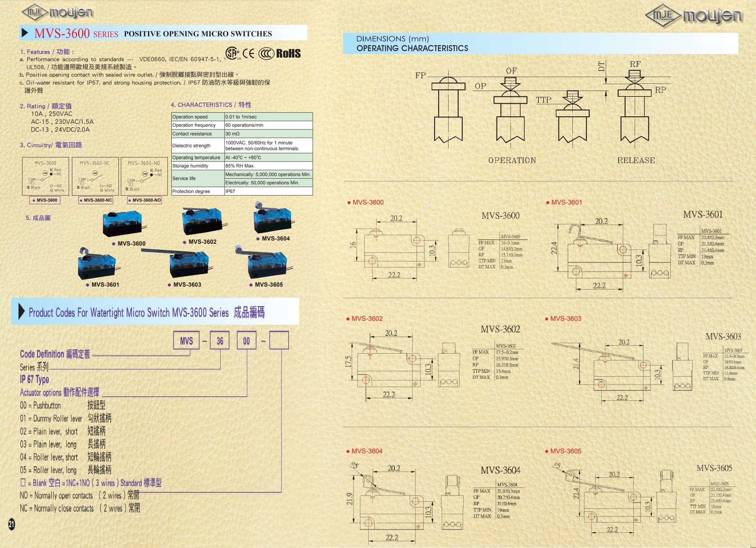Click the 'DIMENSIONS (mm)' header banner

click(x=540, y=43)
